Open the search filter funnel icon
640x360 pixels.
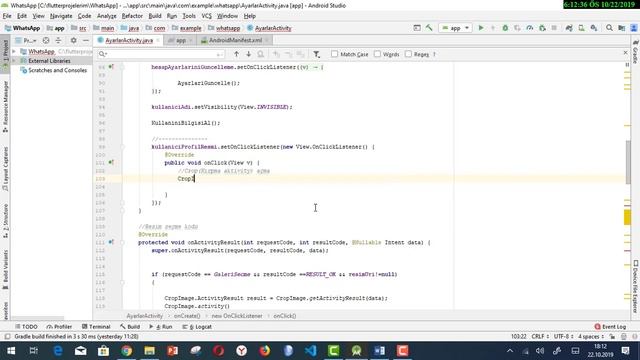(316, 54)
